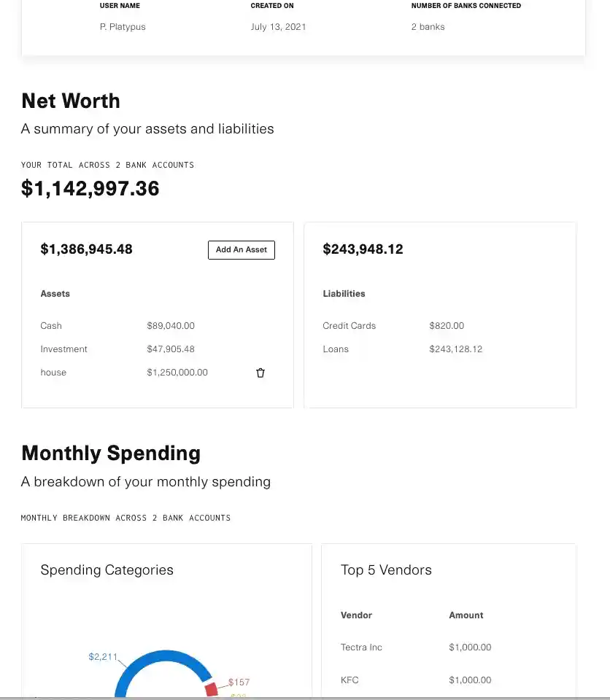Click the $157 spending chart label
610x700 pixels.
point(239,682)
